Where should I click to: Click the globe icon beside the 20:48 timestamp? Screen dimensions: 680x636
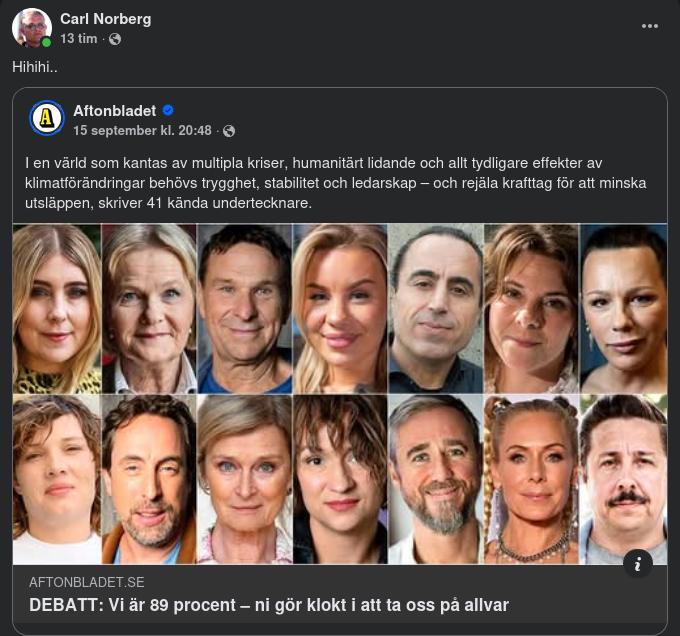(x=229, y=131)
